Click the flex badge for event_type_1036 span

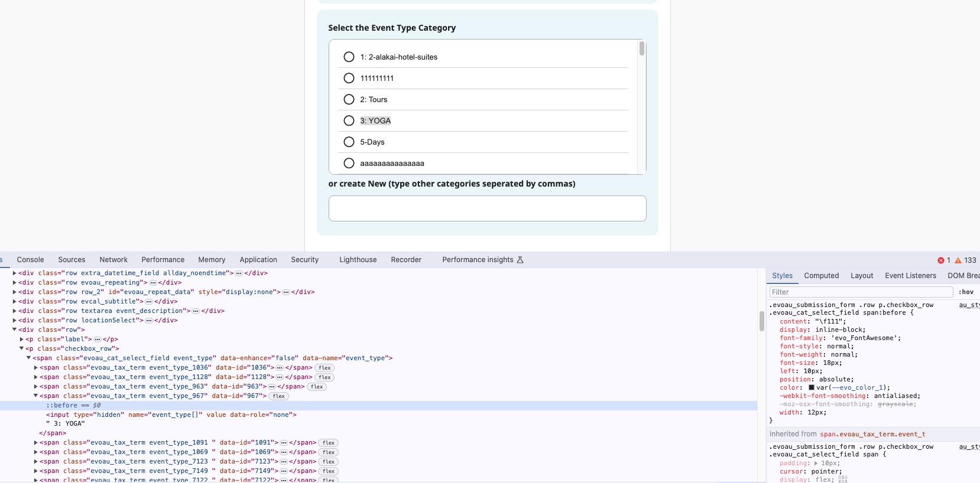324,368
